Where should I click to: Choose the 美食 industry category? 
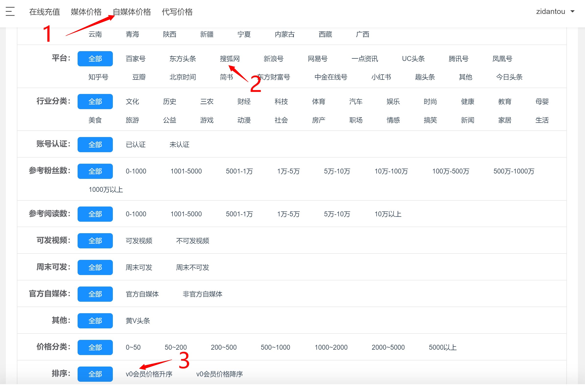(x=95, y=120)
